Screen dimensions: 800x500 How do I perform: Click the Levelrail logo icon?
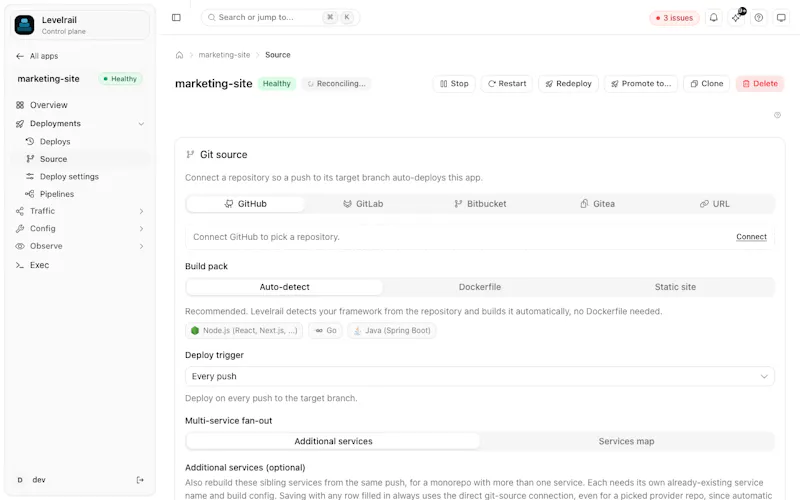click(24, 24)
